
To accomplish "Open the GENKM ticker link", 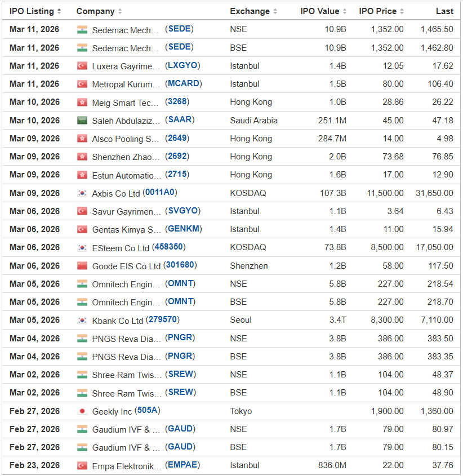I will click(x=184, y=229).
